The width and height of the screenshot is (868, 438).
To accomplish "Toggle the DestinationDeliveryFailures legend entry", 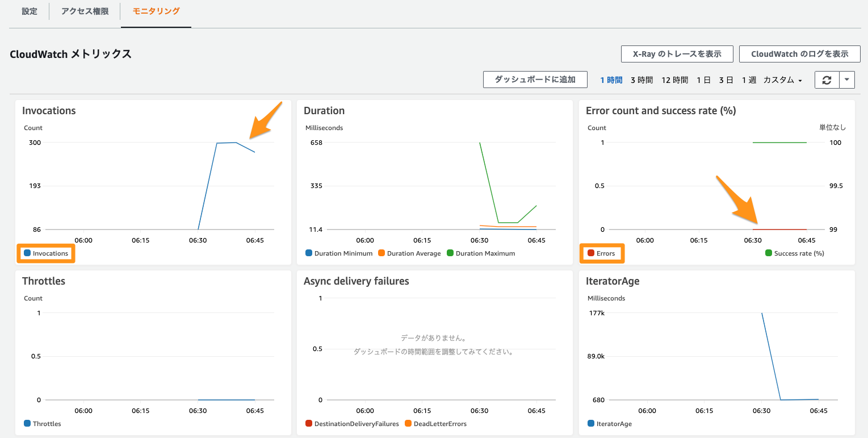I will coord(352,424).
